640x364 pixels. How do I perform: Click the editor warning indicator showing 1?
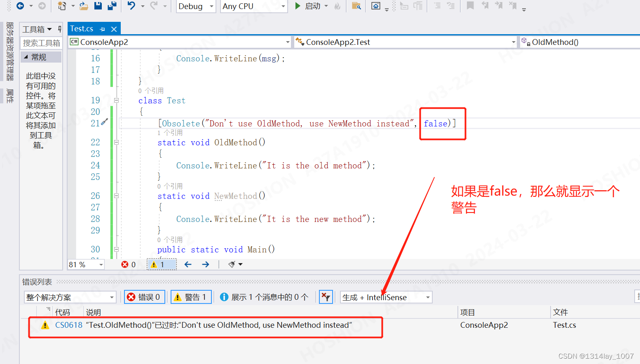pos(162,264)
